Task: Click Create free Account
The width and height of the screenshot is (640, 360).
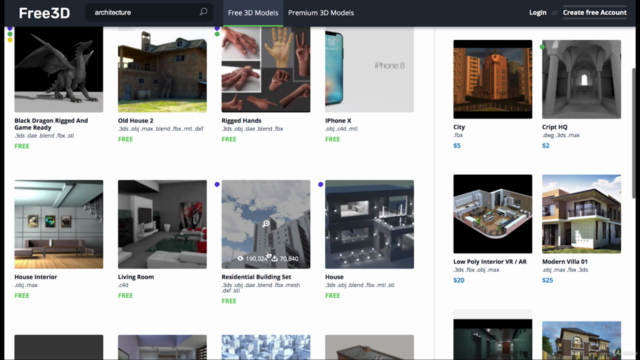Action: coord(594,13)
